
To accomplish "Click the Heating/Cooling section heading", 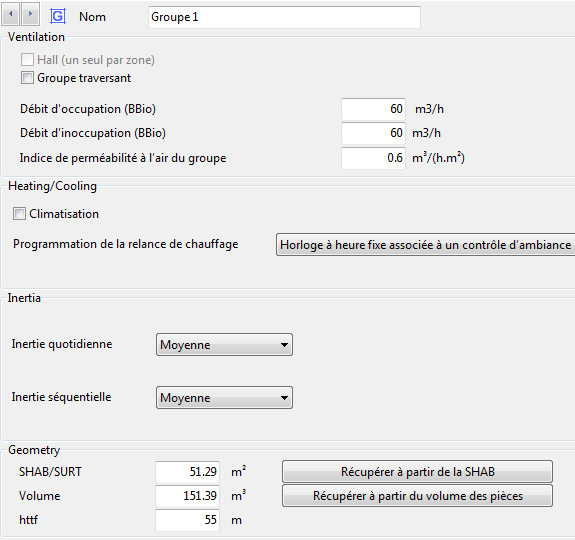I will (x=52, y=186).
